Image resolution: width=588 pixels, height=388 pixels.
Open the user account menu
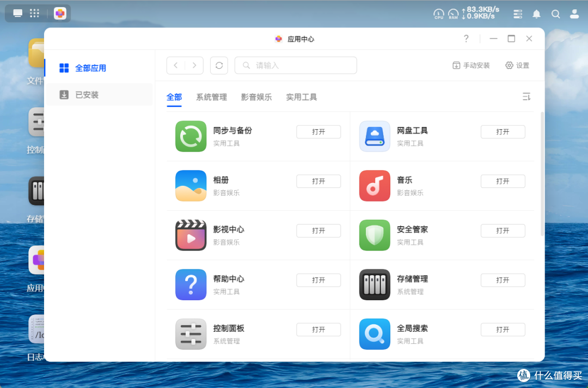(574, 14)
